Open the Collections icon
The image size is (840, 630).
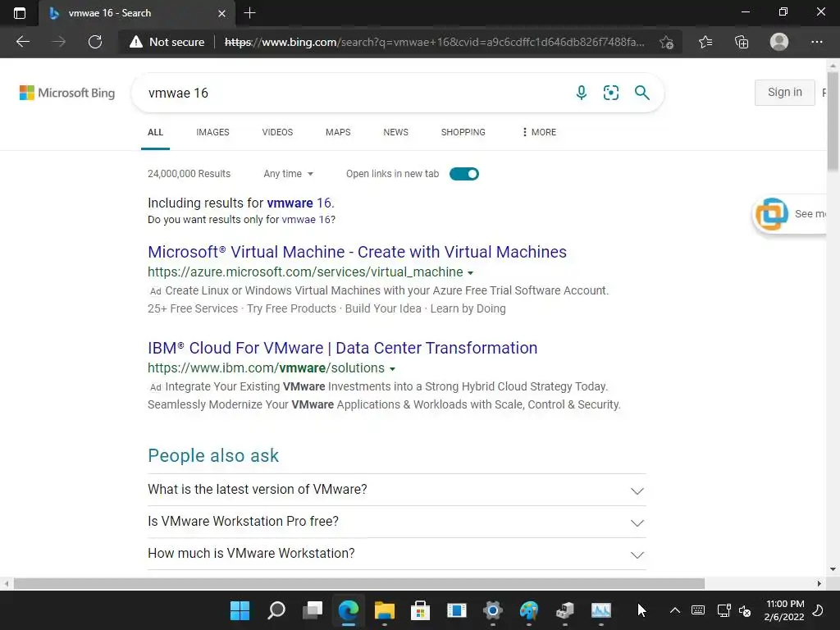(x=742, y=42)
